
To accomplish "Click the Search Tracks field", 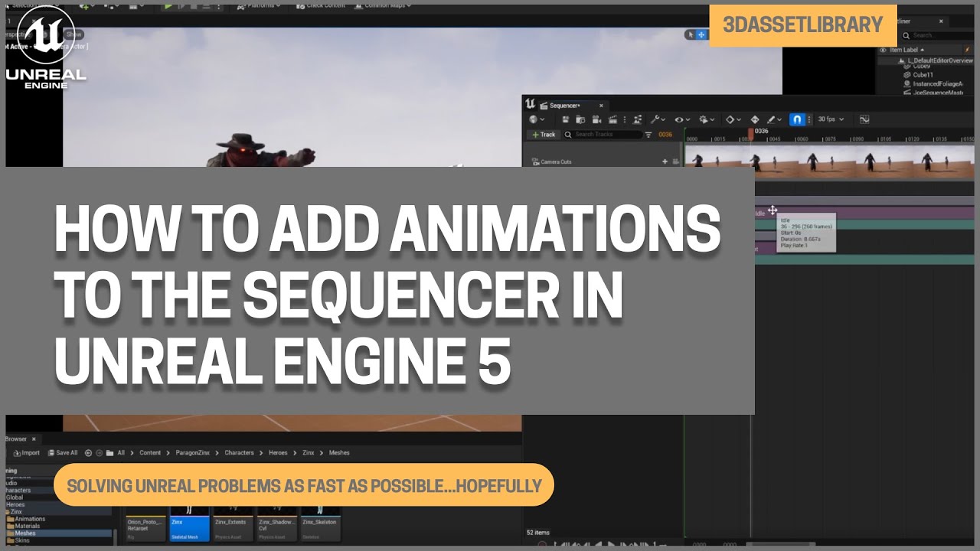I will [x=603, y=135].
